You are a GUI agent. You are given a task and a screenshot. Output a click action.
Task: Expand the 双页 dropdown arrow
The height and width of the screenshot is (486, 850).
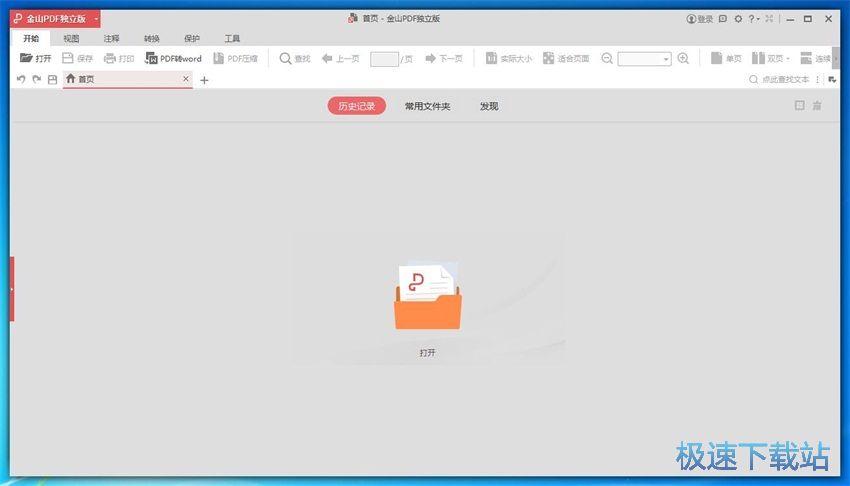pos(787,59)
